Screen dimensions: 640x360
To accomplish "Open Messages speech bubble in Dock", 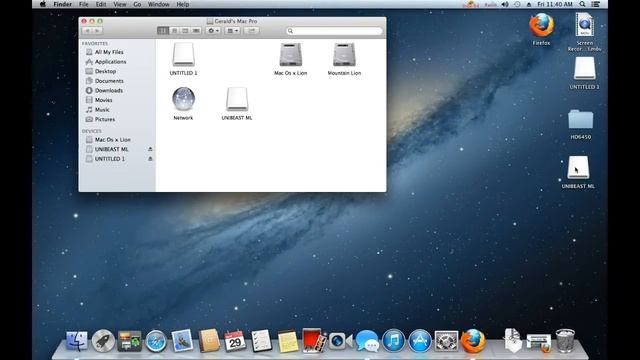I will pos(367,341).
